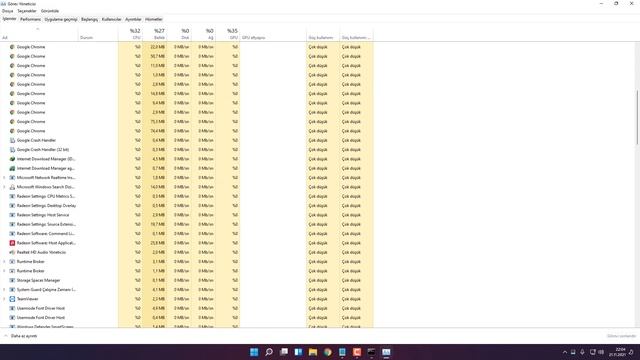Click the Task Manager title bar icon
Image resolution: width=640 pixels, height=360 pixels.
[3, 4]
